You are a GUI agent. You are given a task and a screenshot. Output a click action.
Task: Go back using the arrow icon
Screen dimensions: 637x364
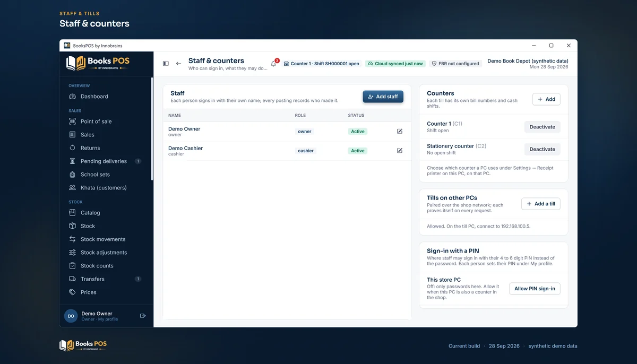click(178, 64)
